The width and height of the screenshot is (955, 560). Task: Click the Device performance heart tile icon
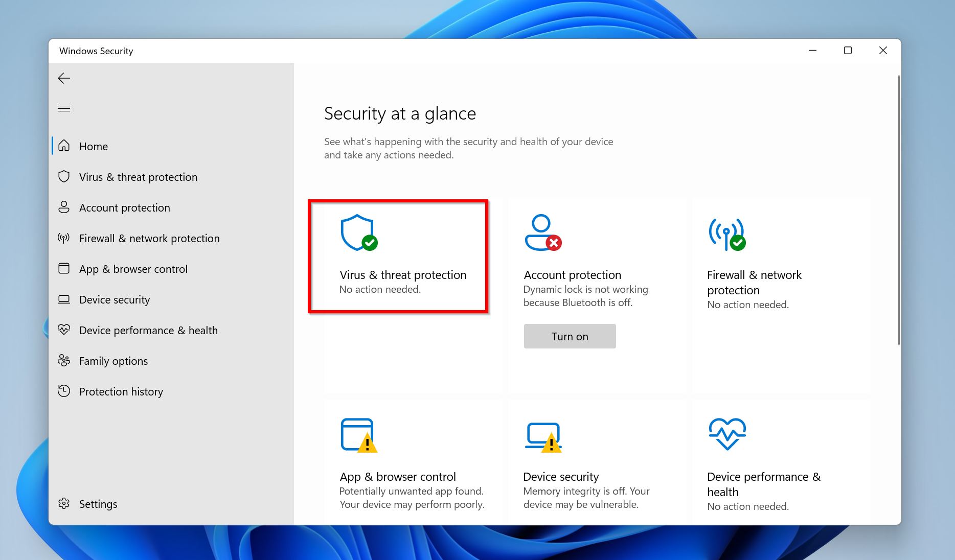pyautogui.click(x=727, y=434)
